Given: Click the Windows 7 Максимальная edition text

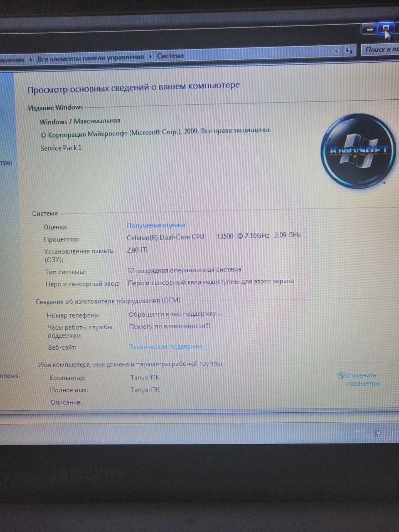Looking at the screenshot, I should point(80,121).
